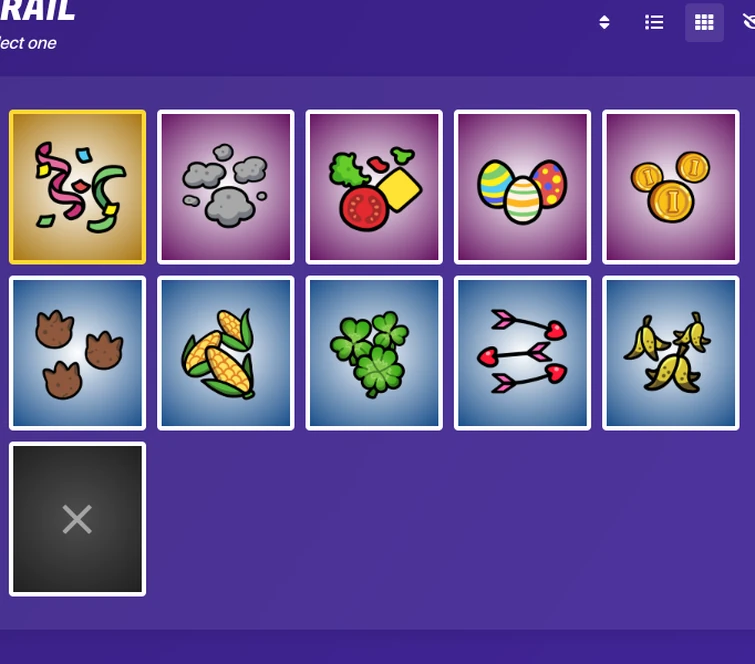Choose the green clovers trail

(x=374, y=353)
